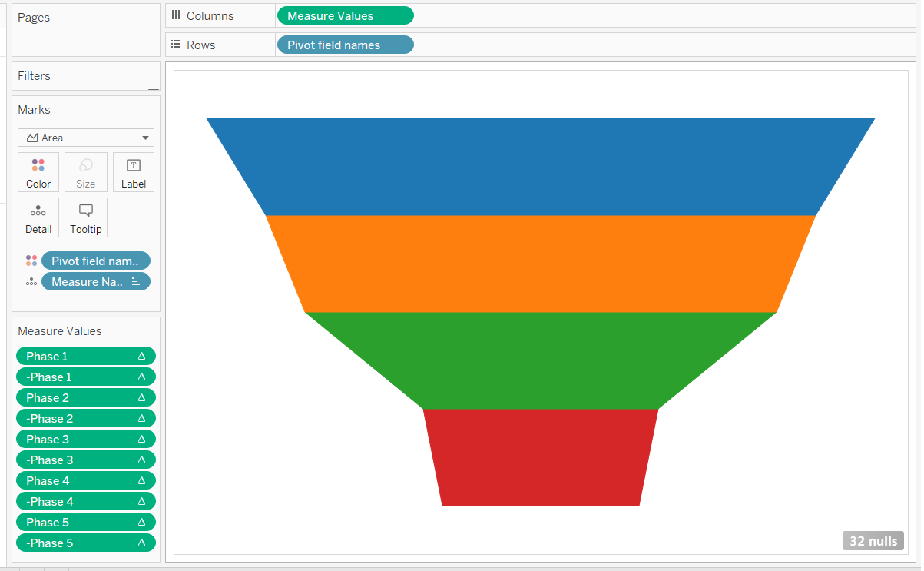Click the 32 nulls indicator
Image resolution: width=924 pixels, height=571 pixels.
pos(873,541)
